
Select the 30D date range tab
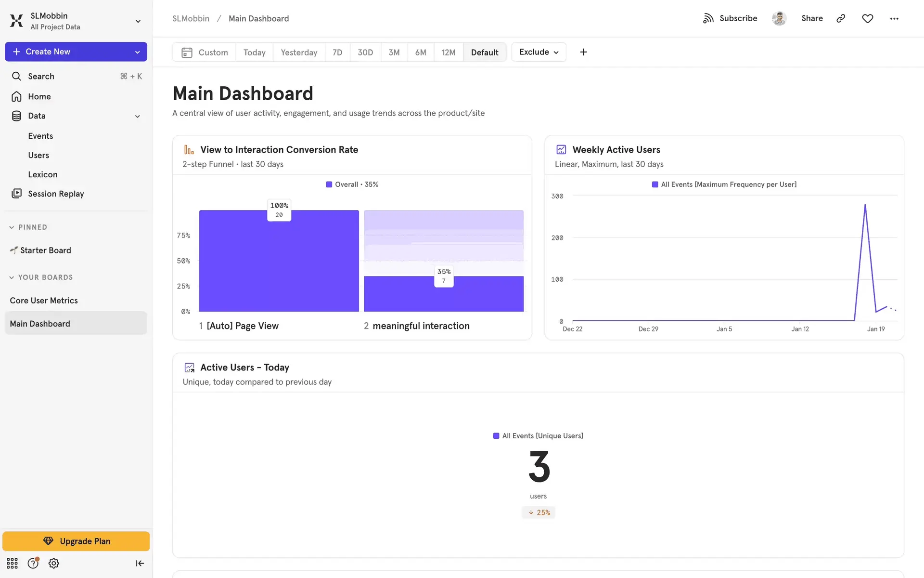(365, 53)
